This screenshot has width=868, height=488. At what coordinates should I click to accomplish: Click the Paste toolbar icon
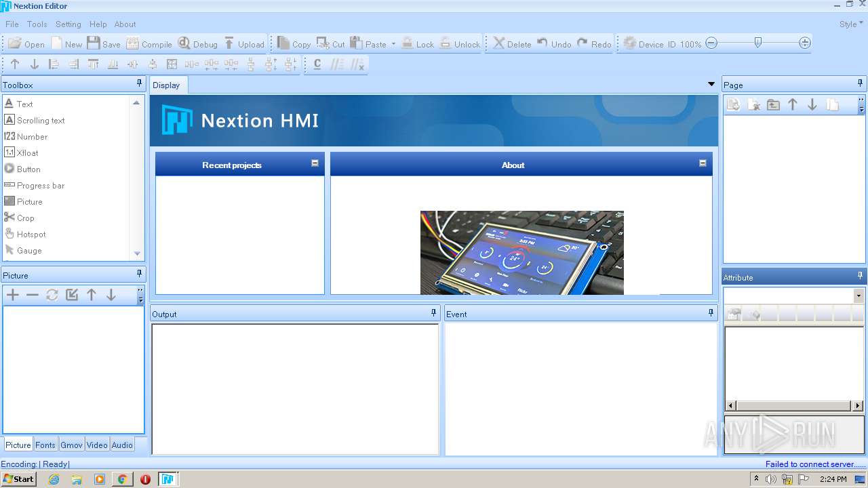click(x=357, y=43)
